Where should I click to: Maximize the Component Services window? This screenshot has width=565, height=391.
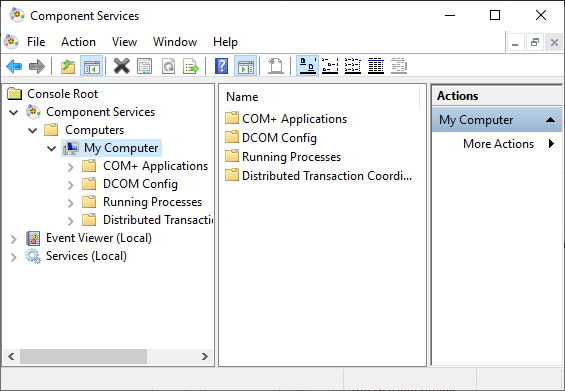coord(495,15)
